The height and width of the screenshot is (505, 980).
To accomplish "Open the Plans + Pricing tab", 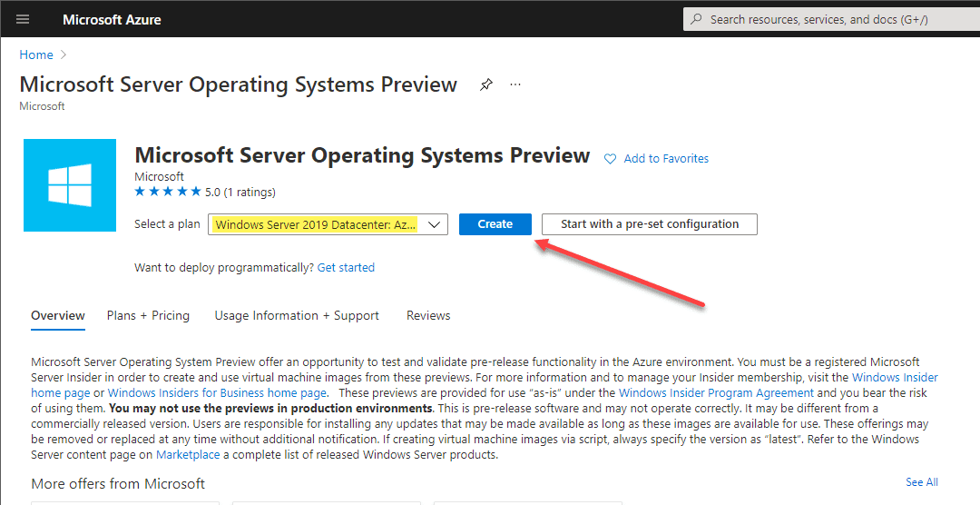I will click(x=148, y=315).
